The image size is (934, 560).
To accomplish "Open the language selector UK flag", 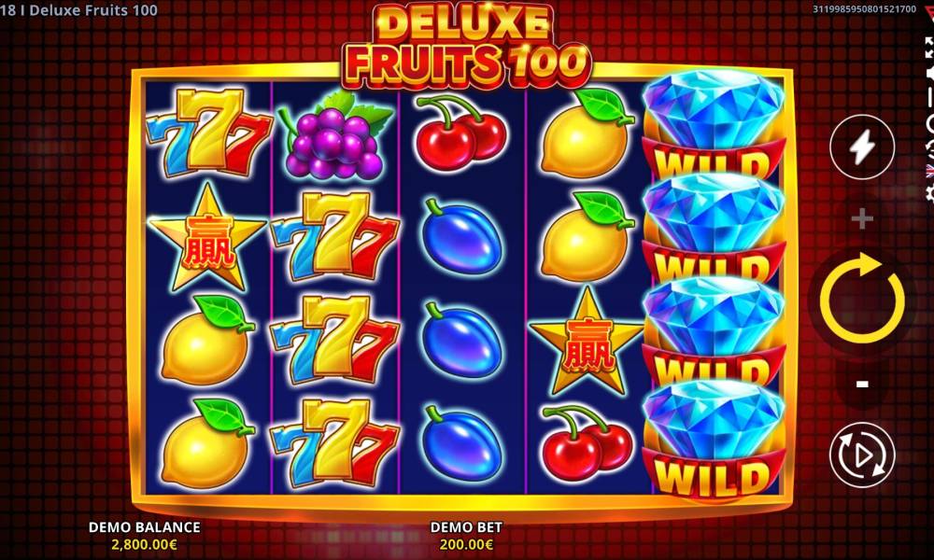I will [930, 172].
